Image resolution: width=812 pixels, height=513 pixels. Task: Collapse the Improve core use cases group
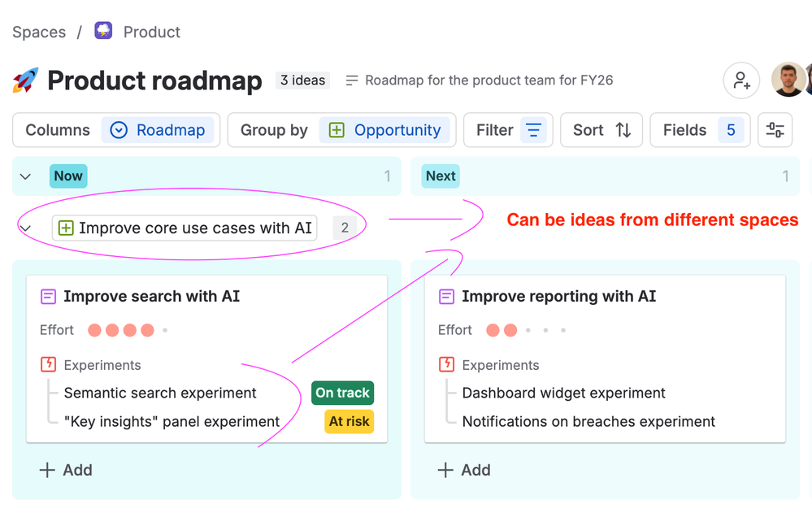(x=25, y=228)
